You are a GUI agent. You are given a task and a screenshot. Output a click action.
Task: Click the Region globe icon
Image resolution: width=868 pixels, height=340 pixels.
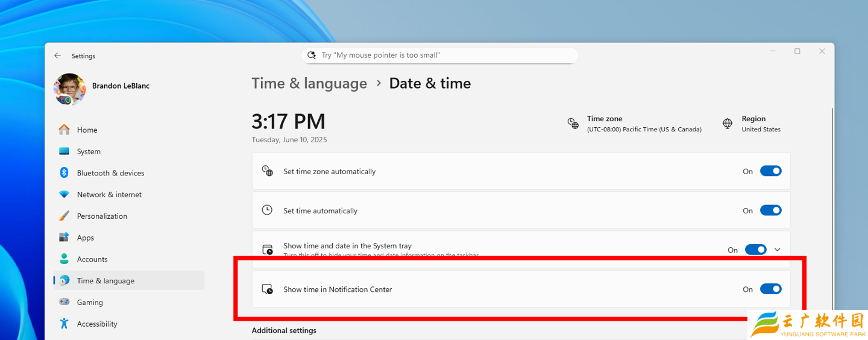pos(728,124)
